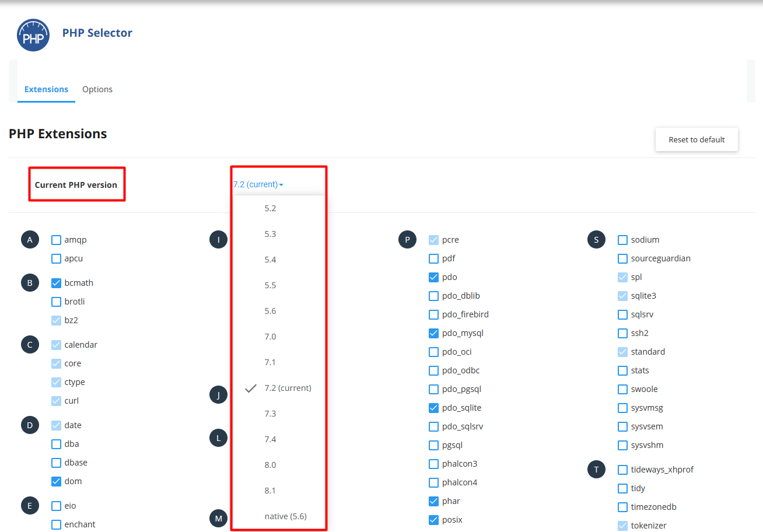Click the S section badge

[x=596, y=239]
